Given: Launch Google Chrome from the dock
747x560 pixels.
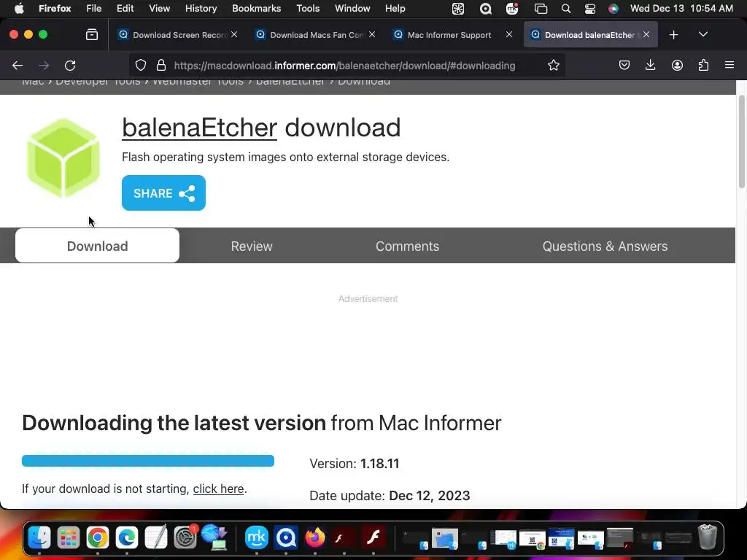Looking at the screenshot, I should 98,537.
